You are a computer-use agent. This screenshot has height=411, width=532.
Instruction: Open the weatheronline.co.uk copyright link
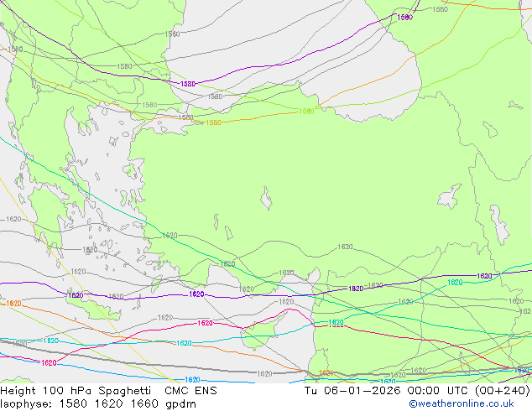pyautogui.click(x=461, y=403)
